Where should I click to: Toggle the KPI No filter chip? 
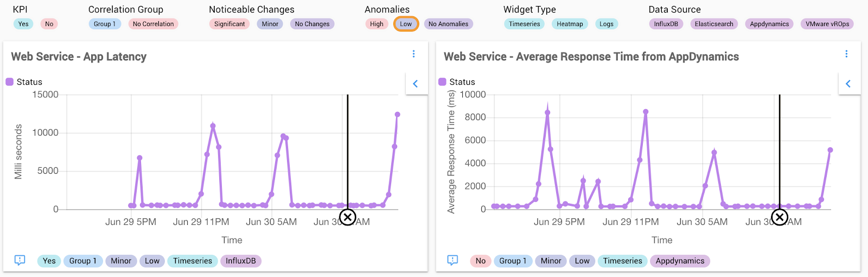(49, 24)
